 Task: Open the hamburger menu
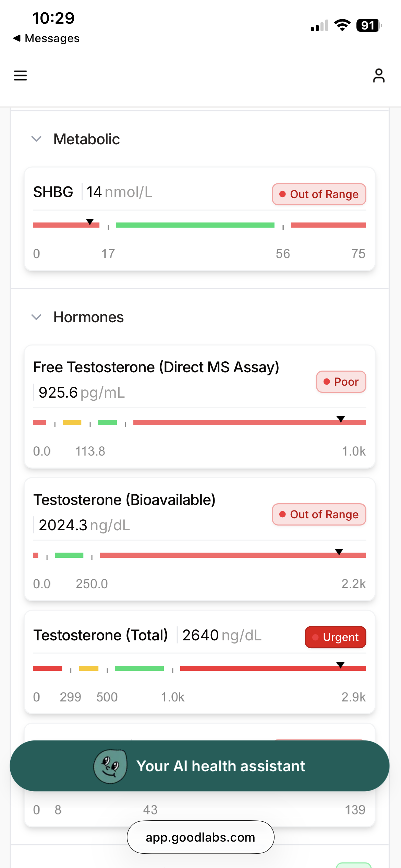(20, 75)
